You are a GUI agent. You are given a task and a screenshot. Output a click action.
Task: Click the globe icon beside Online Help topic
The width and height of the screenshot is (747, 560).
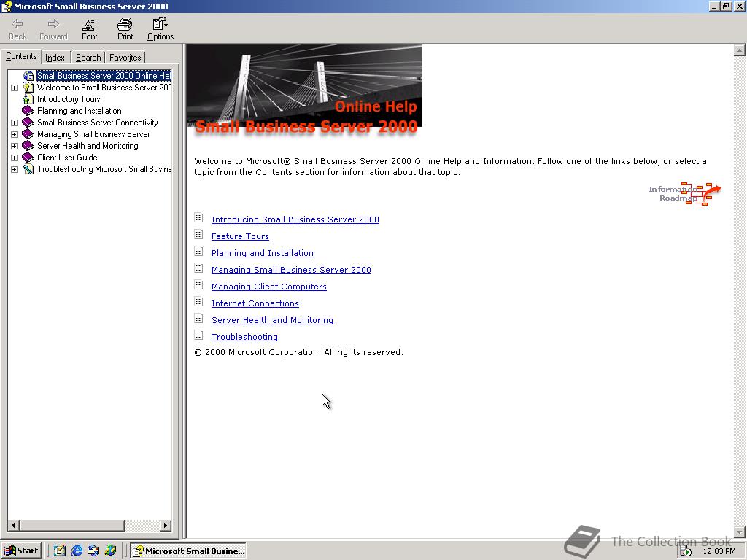[28, 76]
